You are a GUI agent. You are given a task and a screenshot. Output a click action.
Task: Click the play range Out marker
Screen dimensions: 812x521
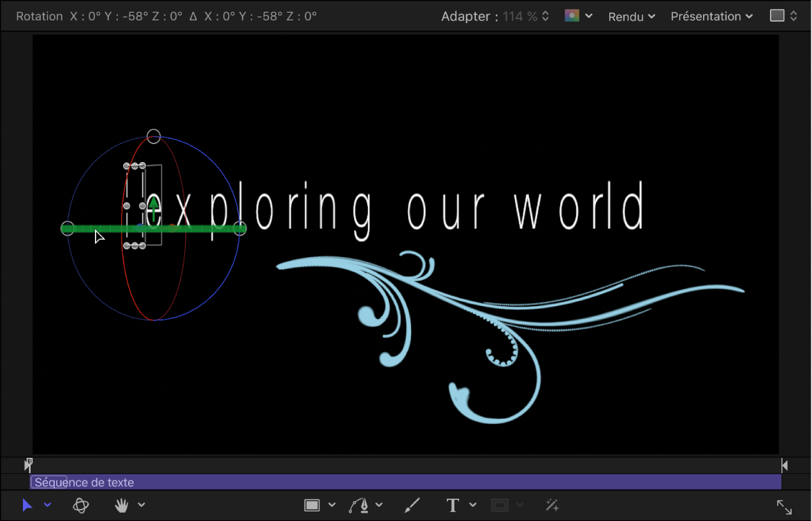[x=785, y=466]
